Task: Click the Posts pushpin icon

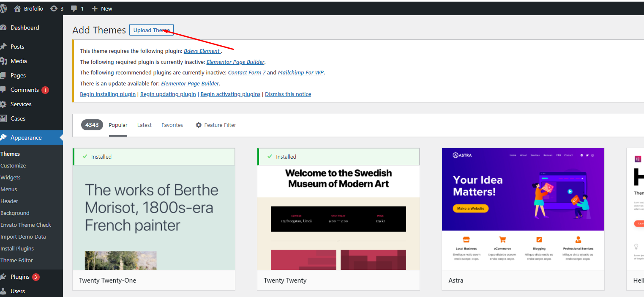Action: tap(3, 47)
